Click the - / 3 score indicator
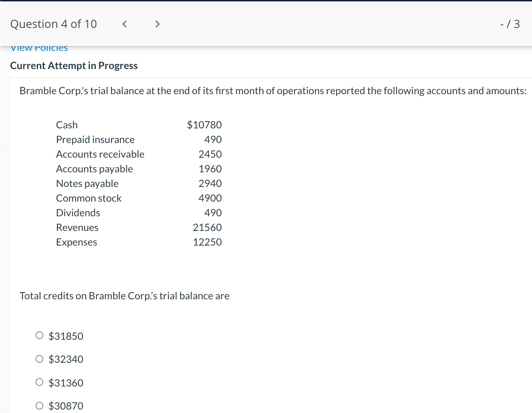Screen dimensions: 532x413 coord(510,24)
